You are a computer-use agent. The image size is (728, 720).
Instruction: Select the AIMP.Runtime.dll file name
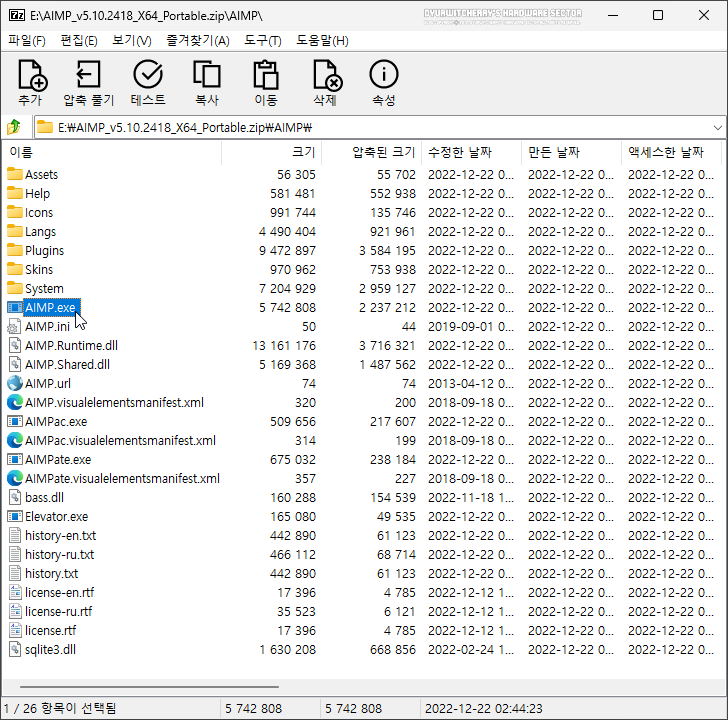pyautogui.click(x=71, y=345)
